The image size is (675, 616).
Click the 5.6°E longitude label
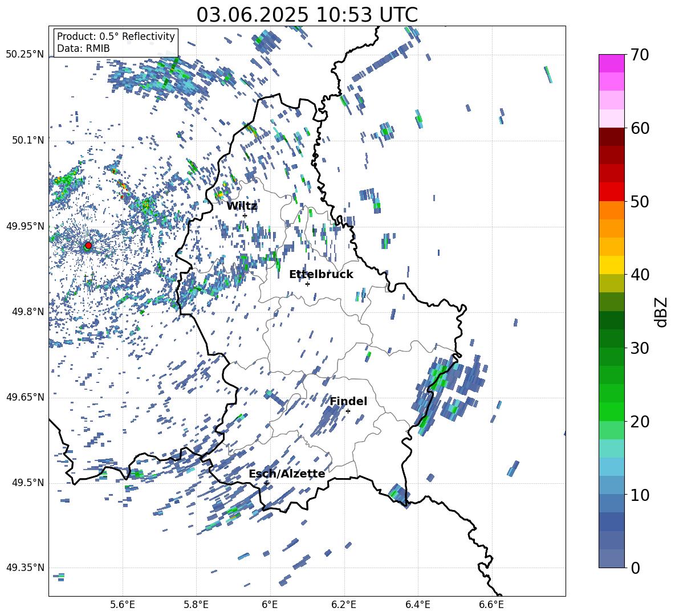coord(122,605)
